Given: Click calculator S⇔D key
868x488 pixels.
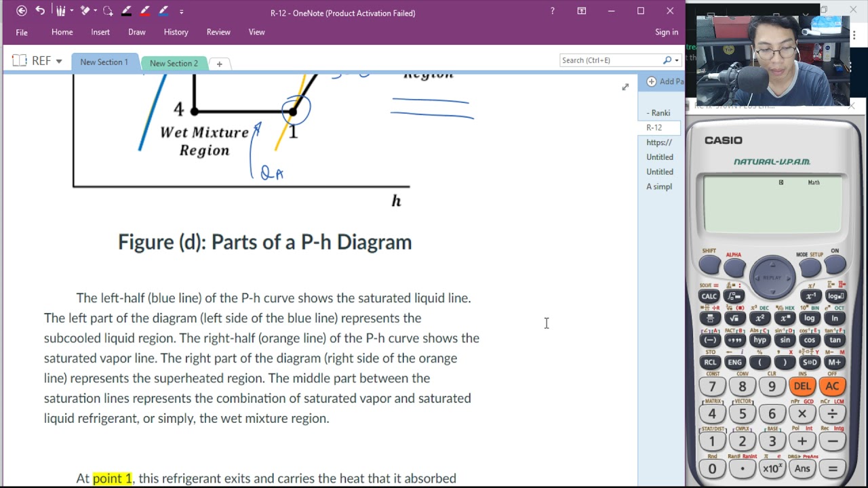Looking at the screenshot, I should point(810,362).
